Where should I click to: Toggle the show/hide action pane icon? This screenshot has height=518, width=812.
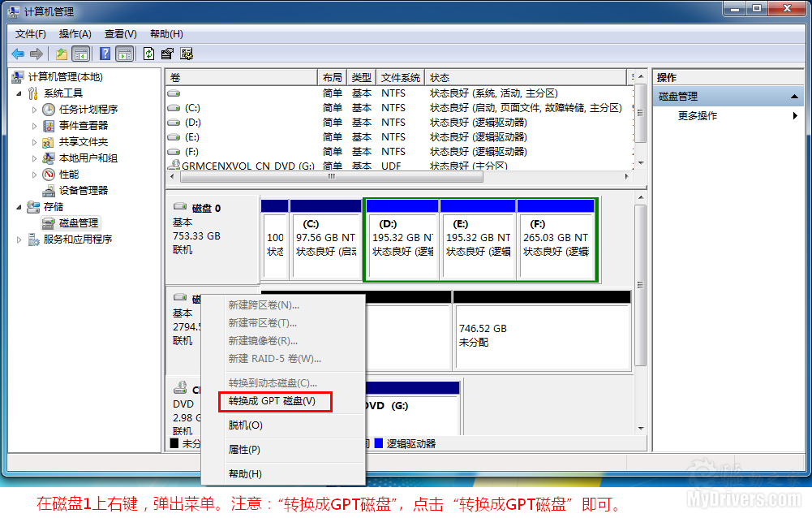click(x=124, y=54)
